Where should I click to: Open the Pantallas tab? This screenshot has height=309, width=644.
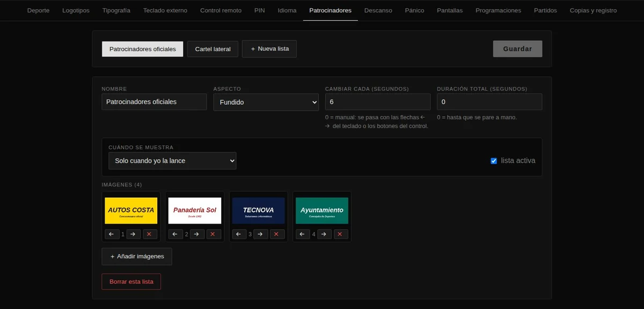450,10
